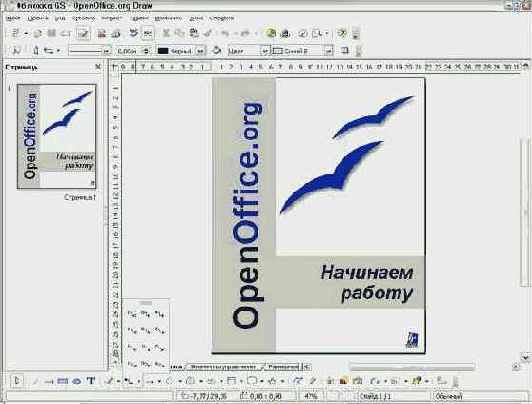The image size is (532, 404).
Task: Click the Undo arrow icon
Action: 225,33
